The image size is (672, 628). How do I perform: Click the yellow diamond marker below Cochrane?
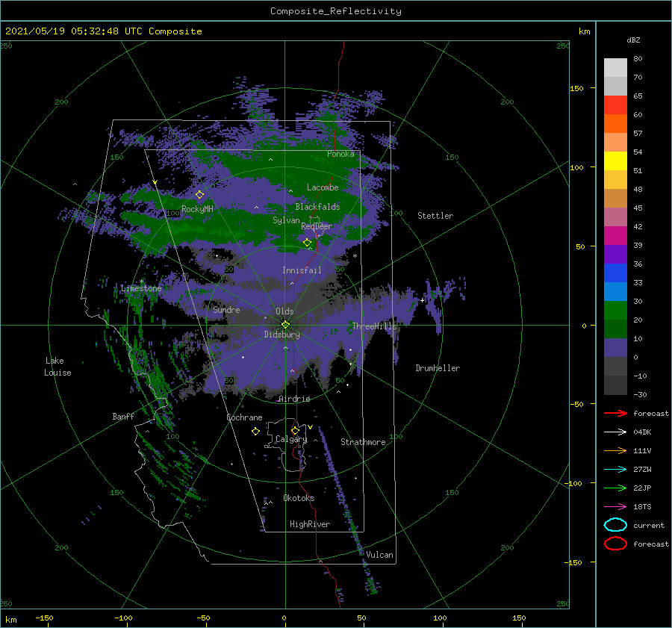[x=256, y=432]
